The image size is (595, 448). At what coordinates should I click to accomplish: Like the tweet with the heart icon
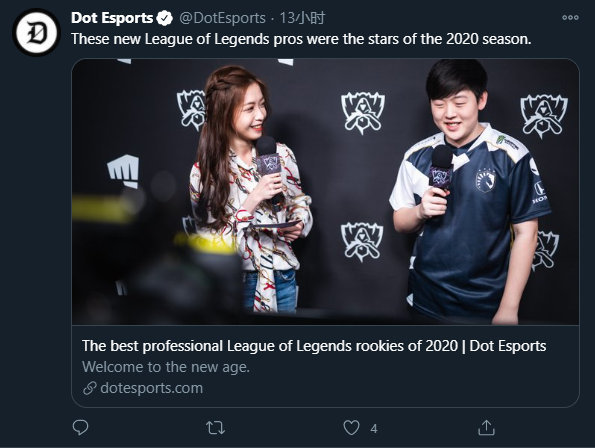tap(351, 428)
